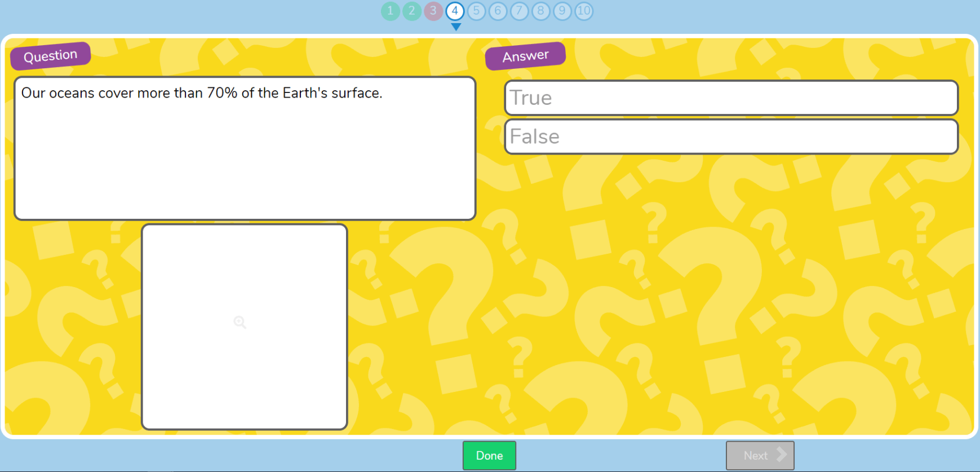Go to question 1 in progress bar
Screen dimensions: 980x472
391,11
